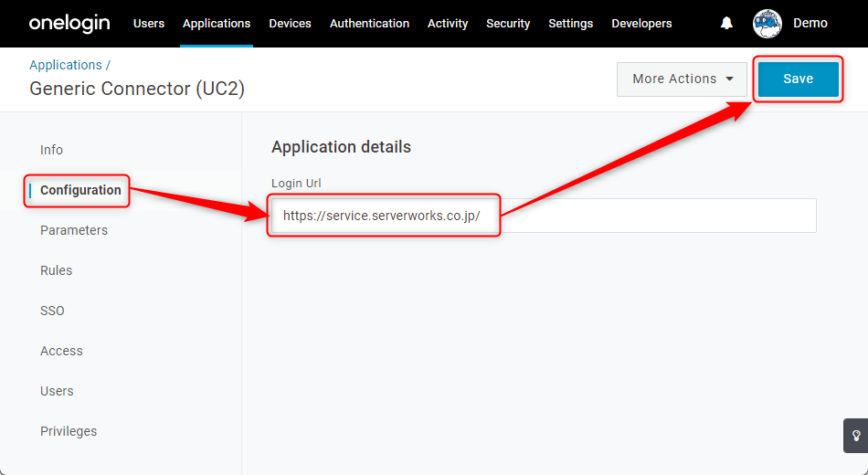
Task: Open the Users top menu
Action: coord(149,23)
